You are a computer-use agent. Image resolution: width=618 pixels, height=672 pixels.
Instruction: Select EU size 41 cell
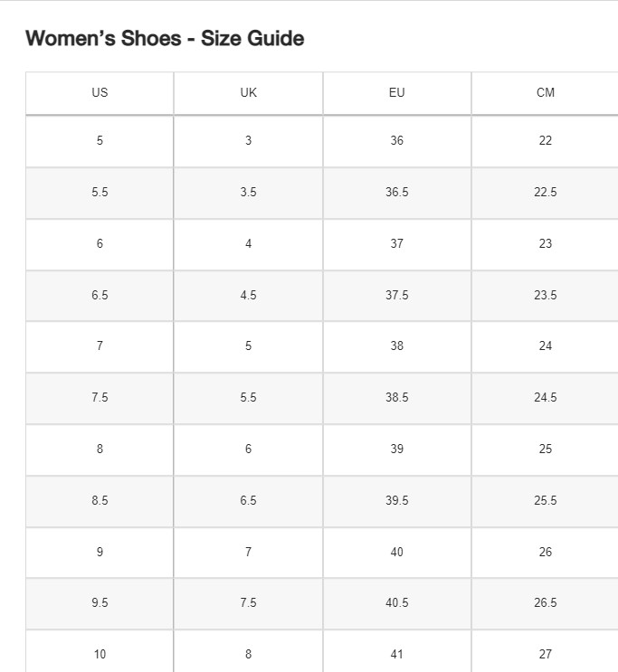point(396,654)
